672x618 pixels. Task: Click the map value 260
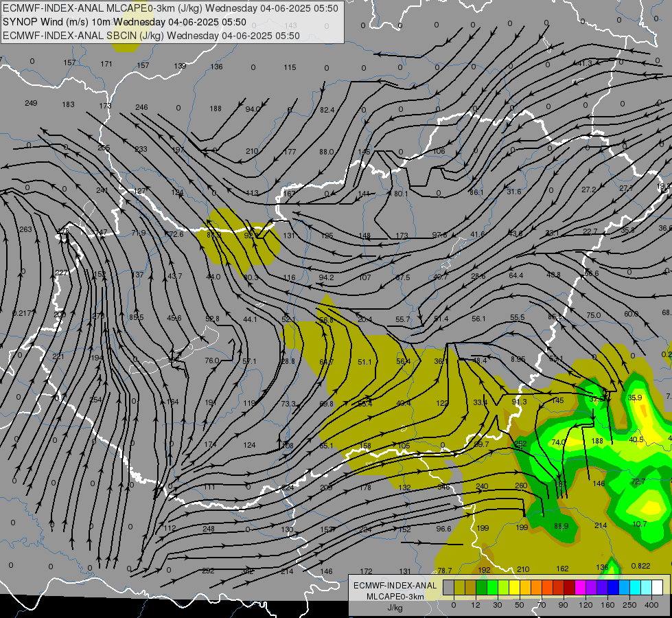click(521, 485)
